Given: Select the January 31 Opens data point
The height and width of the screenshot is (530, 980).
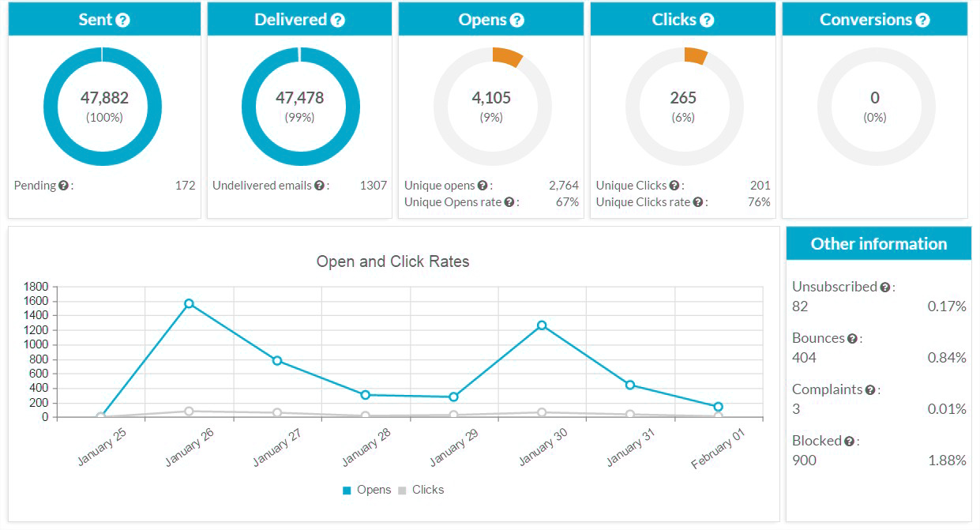Looking at the screenshot, I should pyautogui.click(x=630, y=385).
